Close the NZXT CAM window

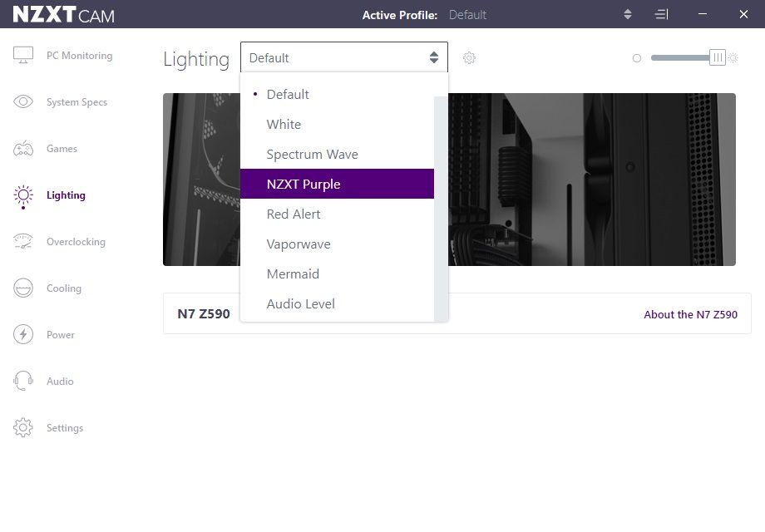coord(743,14)
